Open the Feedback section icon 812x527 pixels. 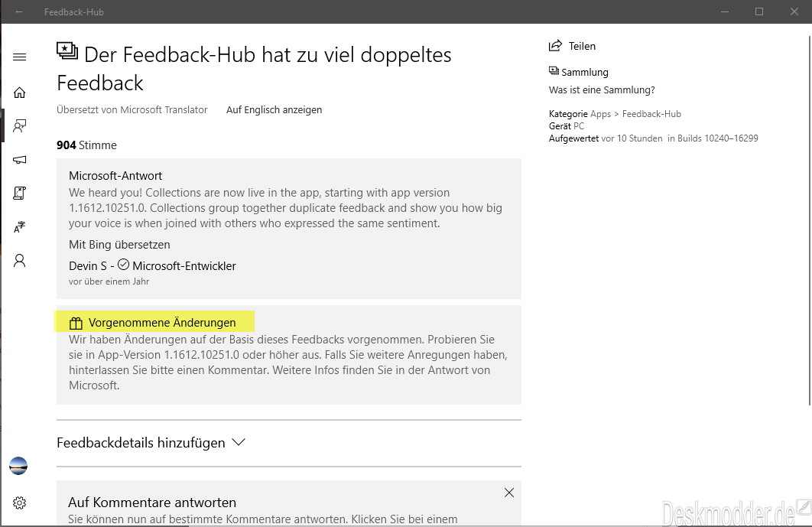pyautogui.click(x=19, y=126)
